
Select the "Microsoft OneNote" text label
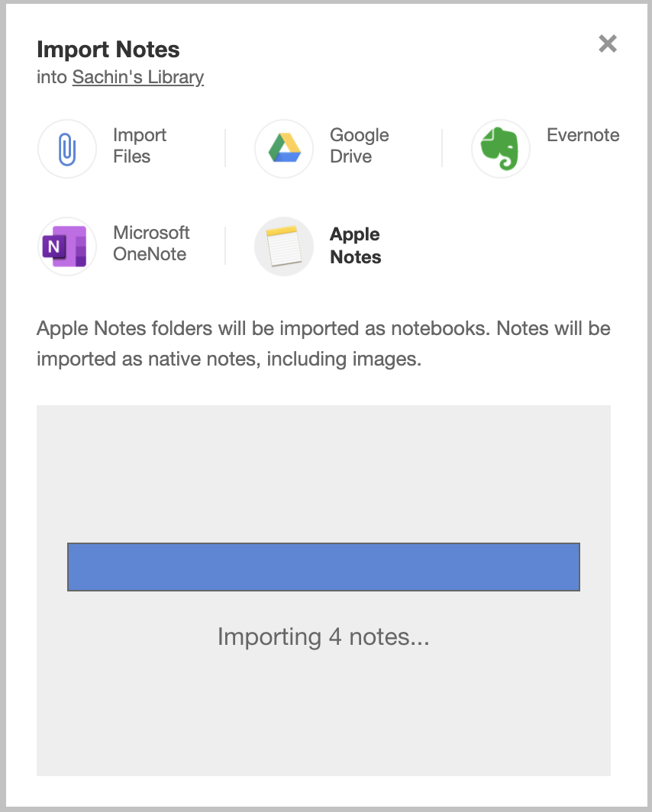pos(151,243)
